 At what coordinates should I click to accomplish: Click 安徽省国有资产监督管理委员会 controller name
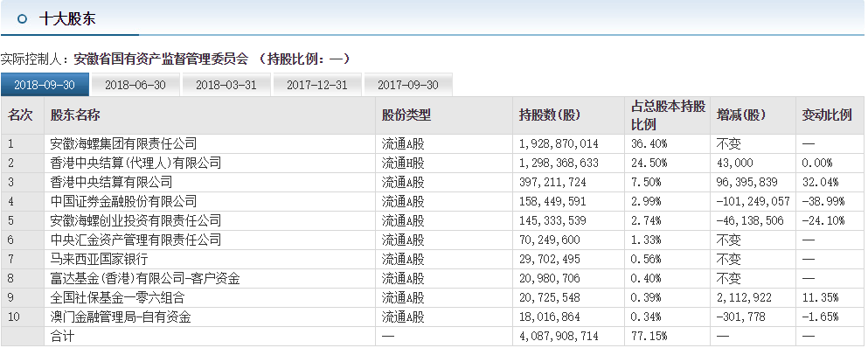coord(161,59)
